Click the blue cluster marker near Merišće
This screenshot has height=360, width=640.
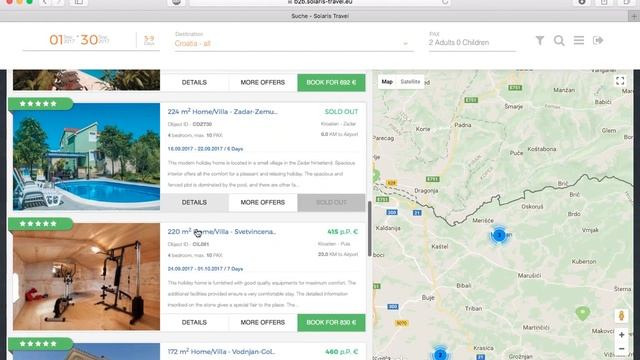tap(499, 235)
